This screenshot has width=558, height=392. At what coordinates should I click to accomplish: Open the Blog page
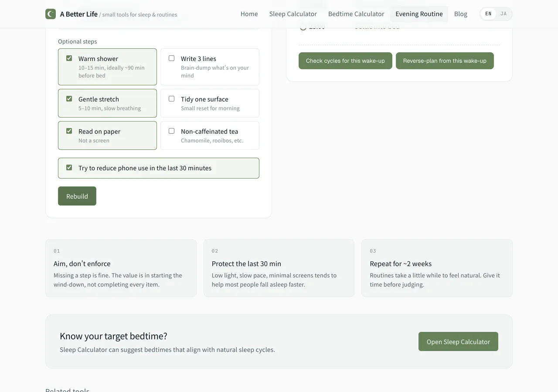(461, 14)
